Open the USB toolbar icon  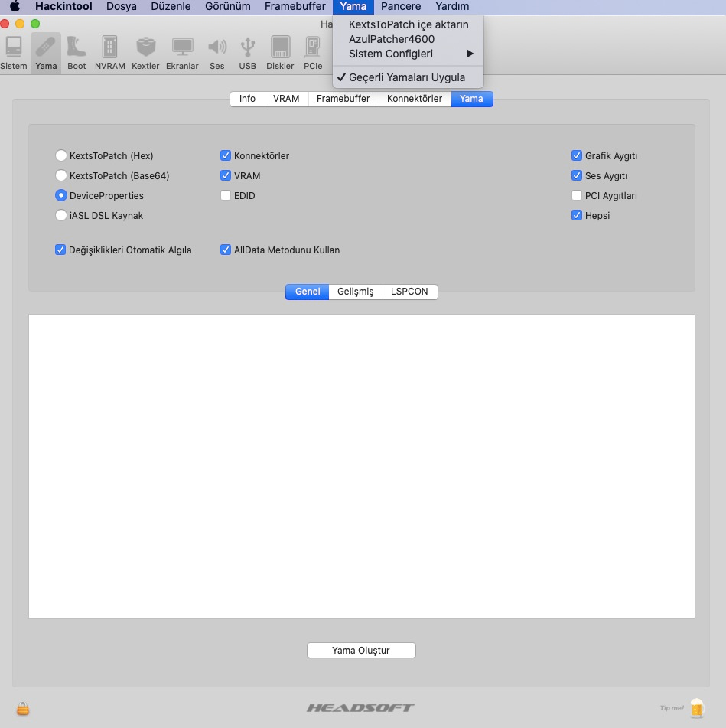247,52
